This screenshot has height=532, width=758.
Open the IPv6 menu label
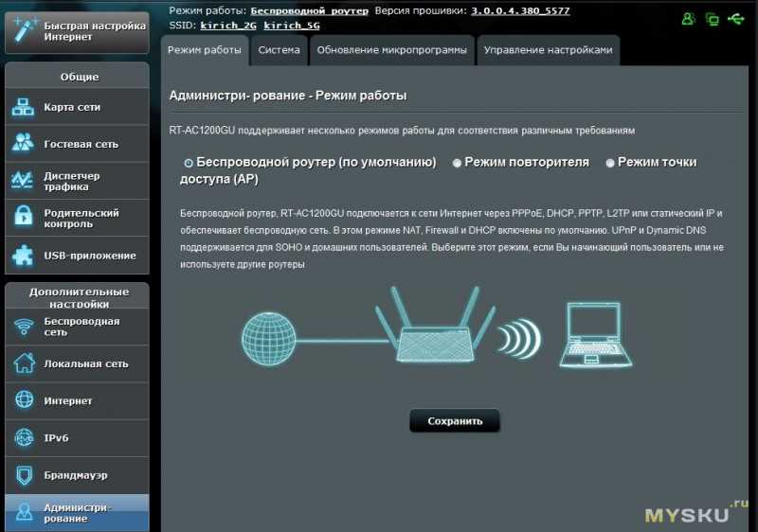56,438
